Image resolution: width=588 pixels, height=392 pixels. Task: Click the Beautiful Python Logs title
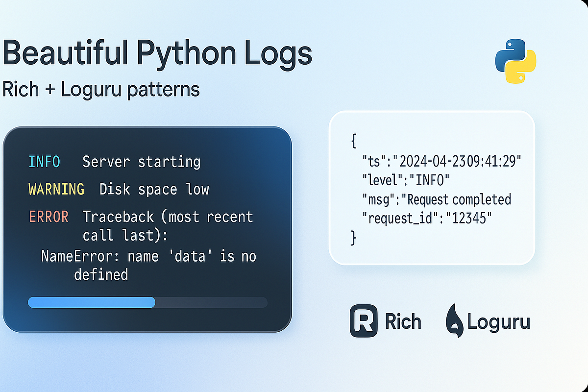158,53
